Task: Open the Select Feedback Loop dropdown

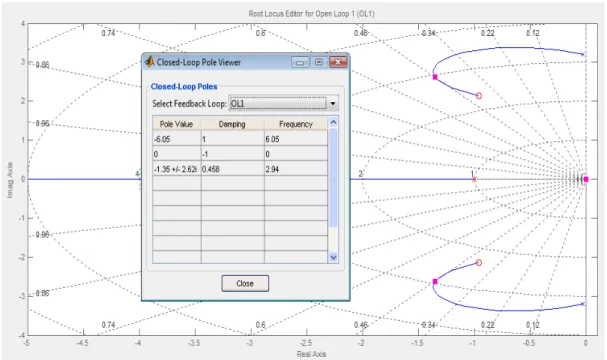Action: click(333, 103)
